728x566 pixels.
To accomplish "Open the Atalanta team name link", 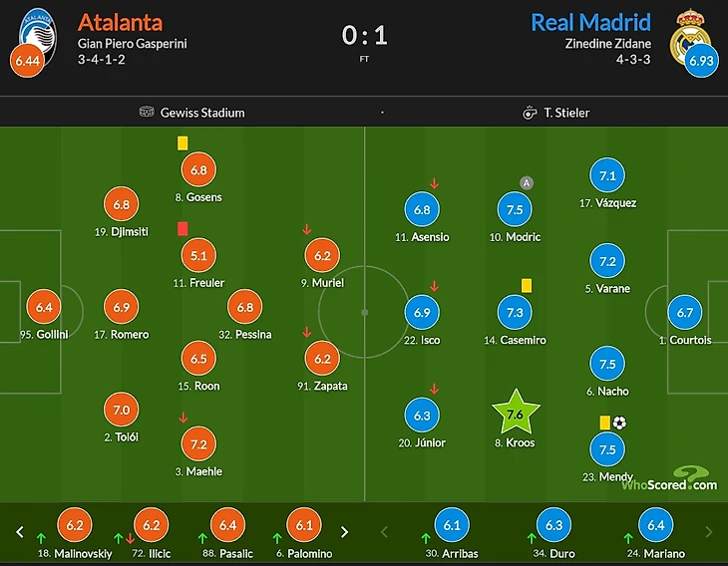I will click(x=121, y=22).
